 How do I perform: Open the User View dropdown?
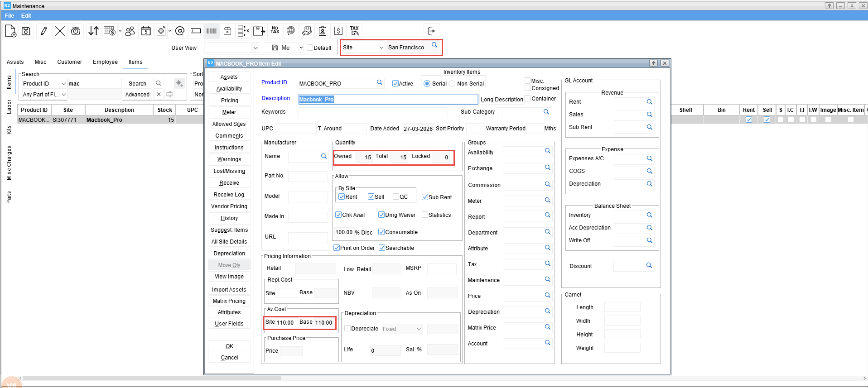click(255, 48)
